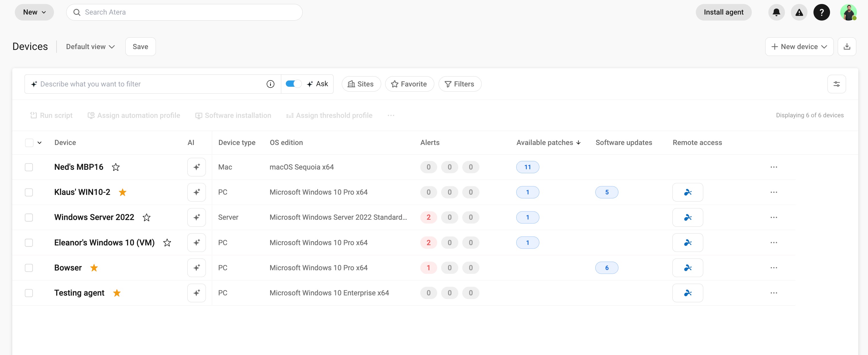Screen dimensions: 868x355
Task: Click the export download icon
Action: (x=847, y=47)
